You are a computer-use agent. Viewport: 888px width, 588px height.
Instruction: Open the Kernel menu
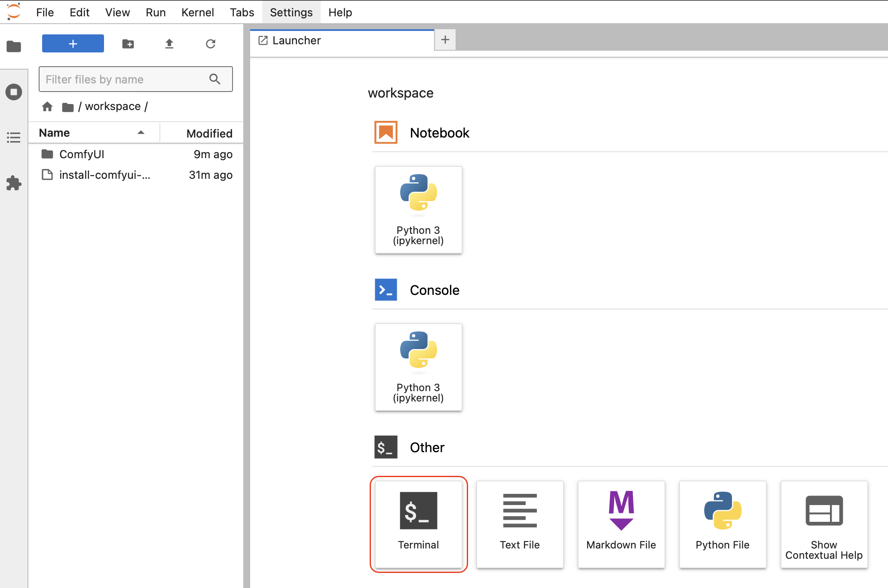(x=197, y=12)
